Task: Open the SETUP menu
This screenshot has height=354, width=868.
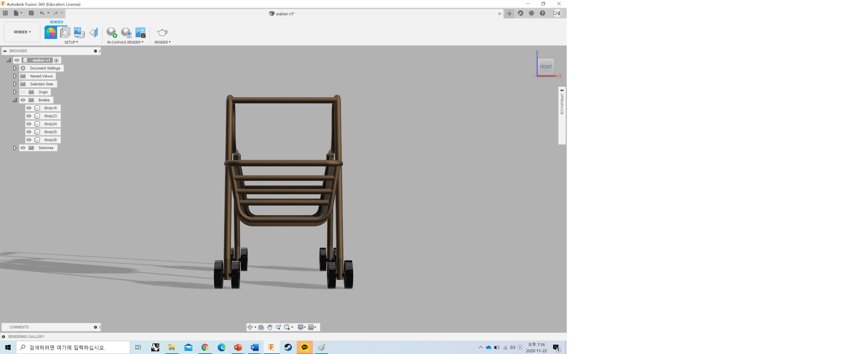Action: click(71, 42)
